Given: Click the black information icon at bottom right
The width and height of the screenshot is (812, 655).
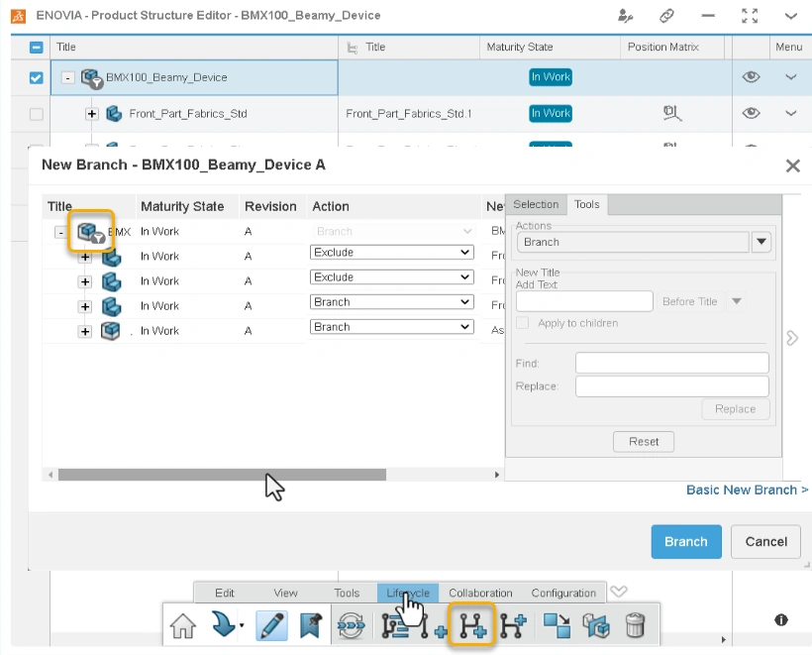Looking at the screenshot, I should pyautogui.click(x=781, y=619).
